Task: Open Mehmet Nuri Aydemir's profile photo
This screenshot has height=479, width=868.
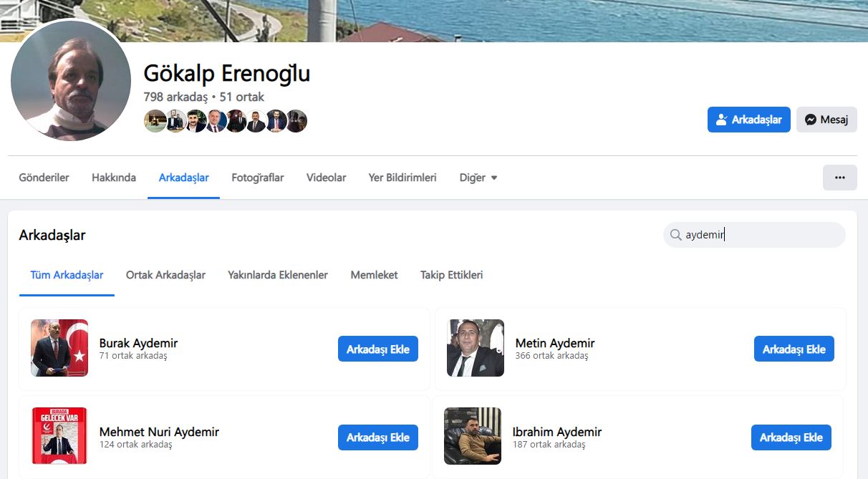Action: [x=59, y=436]
